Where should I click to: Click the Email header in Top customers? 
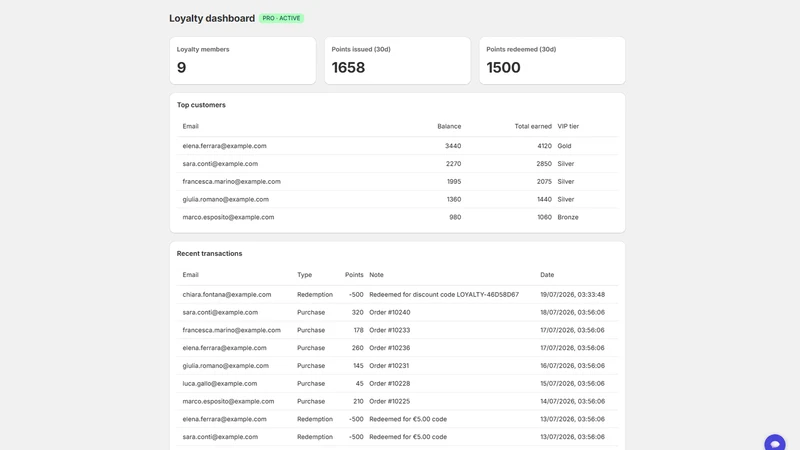(x=190, y=127)
